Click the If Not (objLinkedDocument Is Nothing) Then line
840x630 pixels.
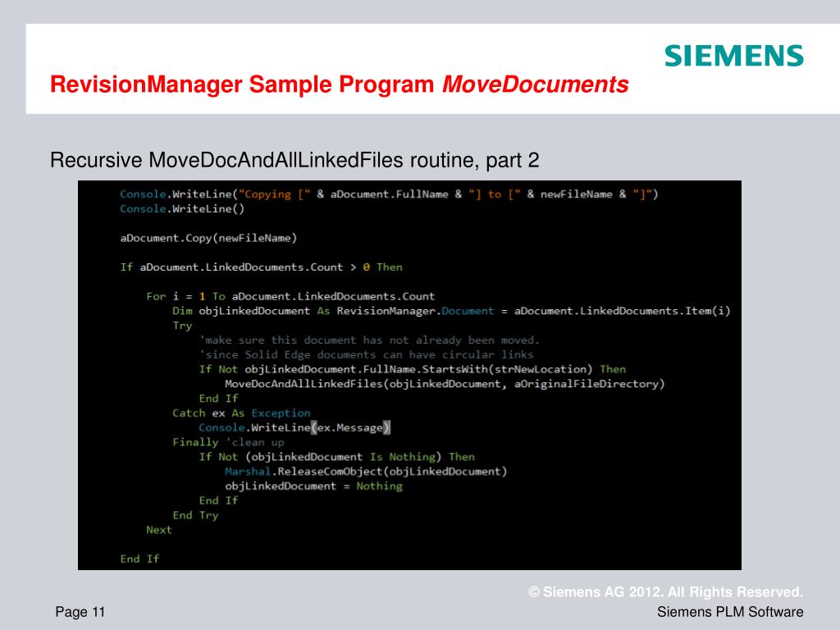click(x=336, y=456)
